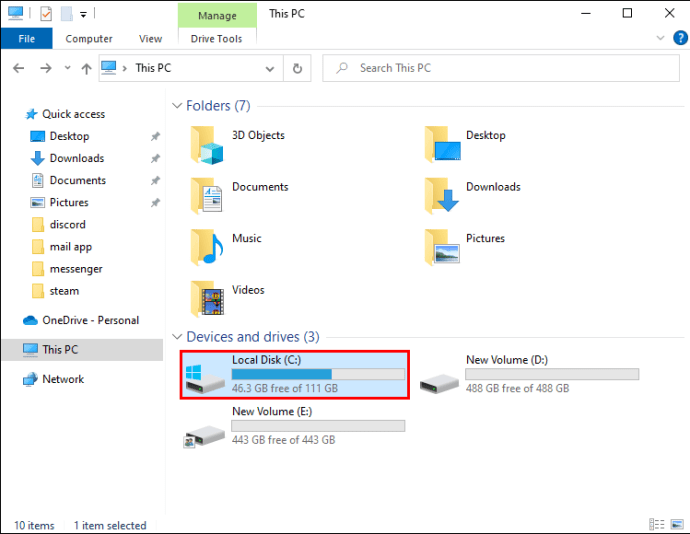The height and width of the screenshot is (534, 690).
Task: Open Downloads in Quick access sidebar
Action: coord(77,158)
